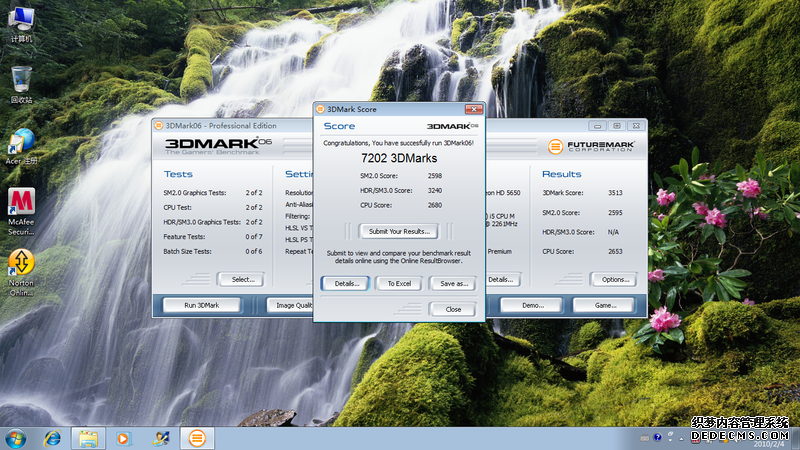800x450 pixels.
Task: Click the HDR/SM3.0 Graphics Tests row label
Action: point(202,222)
